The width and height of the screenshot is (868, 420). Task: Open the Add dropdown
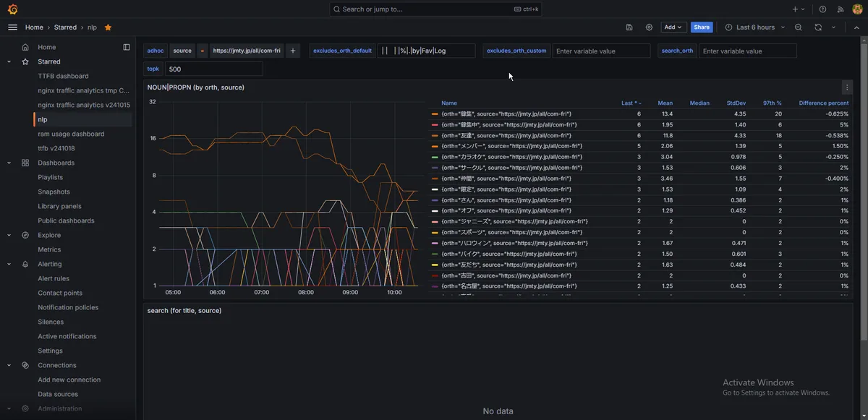[x=673, y=27]
